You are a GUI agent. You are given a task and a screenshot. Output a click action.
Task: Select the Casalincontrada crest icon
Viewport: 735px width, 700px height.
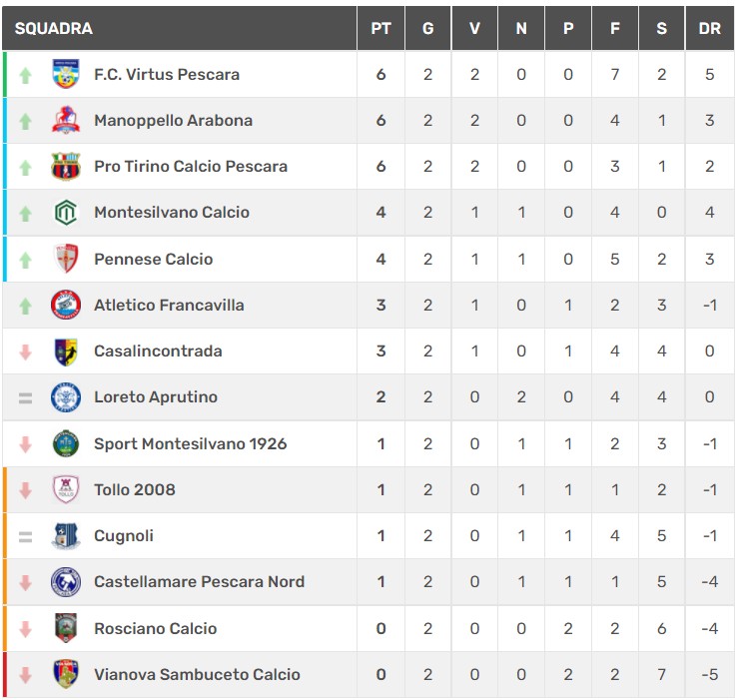66,351
